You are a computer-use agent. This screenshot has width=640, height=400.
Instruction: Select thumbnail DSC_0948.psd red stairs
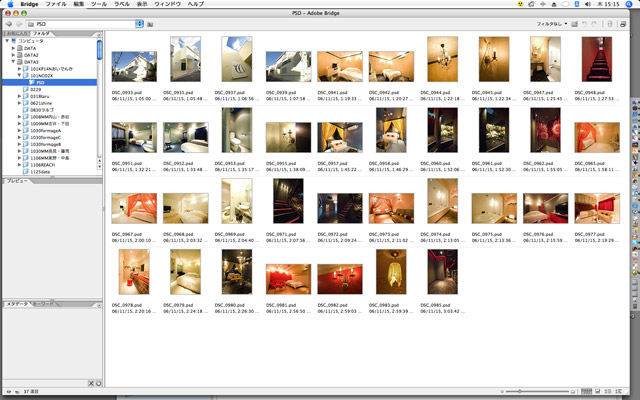click(x=597, y=59)
